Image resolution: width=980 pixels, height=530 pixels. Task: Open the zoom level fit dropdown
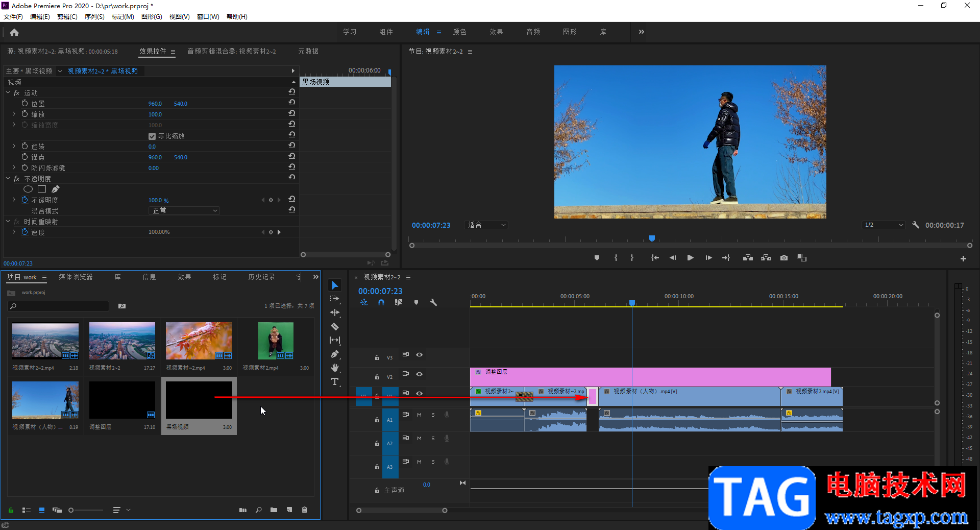click(486, 225)
